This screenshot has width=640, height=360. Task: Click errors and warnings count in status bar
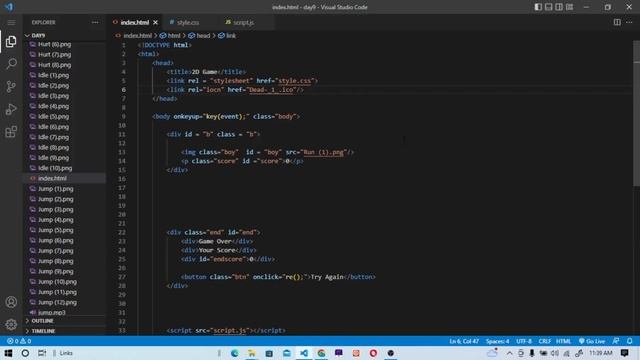[19, 341]
